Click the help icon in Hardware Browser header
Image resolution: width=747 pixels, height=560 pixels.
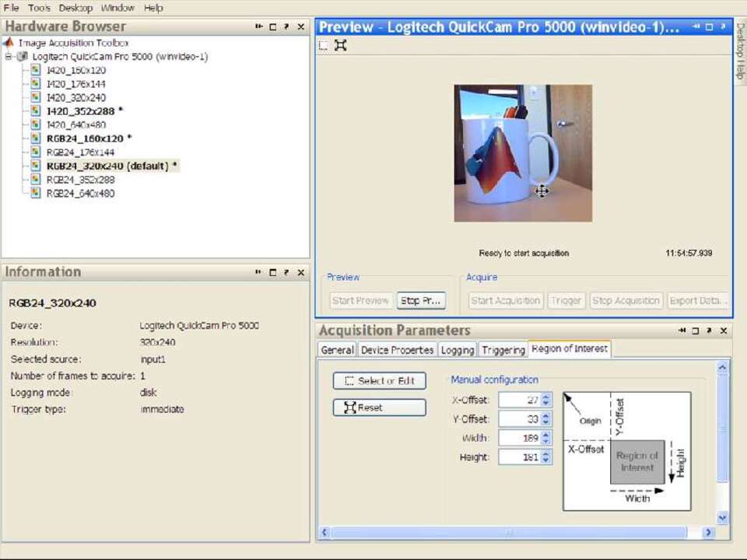click(x=286, y=26)
